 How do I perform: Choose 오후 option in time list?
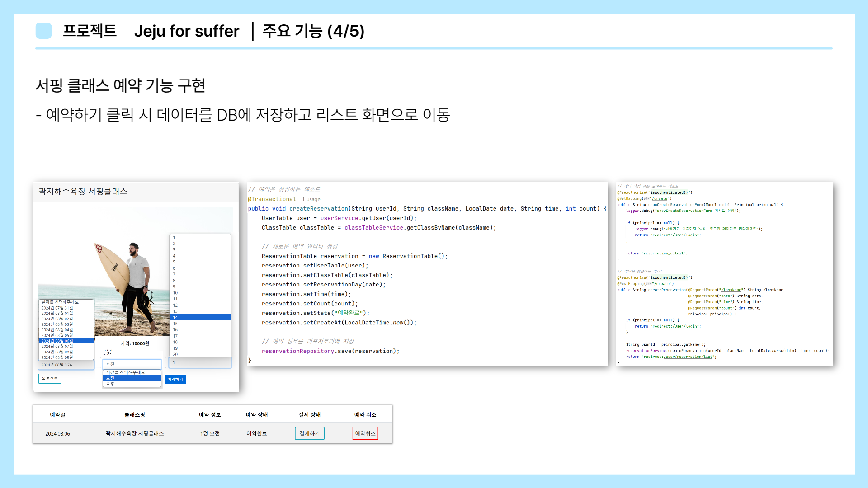click(x=111, y=384)
